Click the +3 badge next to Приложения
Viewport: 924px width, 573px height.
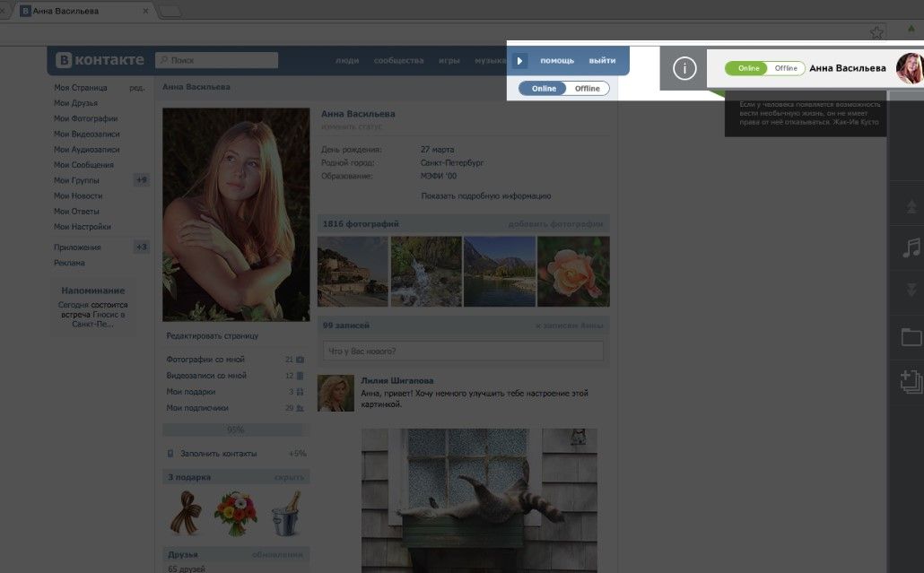tap(142, 247)
